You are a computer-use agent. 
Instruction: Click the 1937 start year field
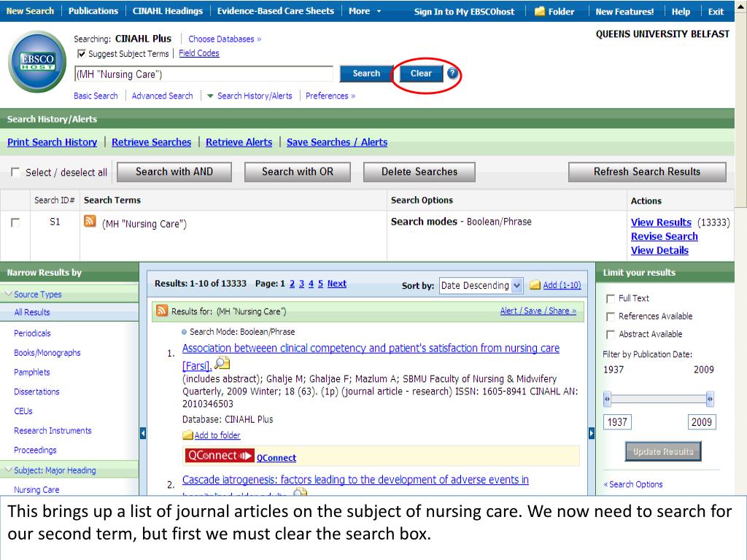click(617, 422)
